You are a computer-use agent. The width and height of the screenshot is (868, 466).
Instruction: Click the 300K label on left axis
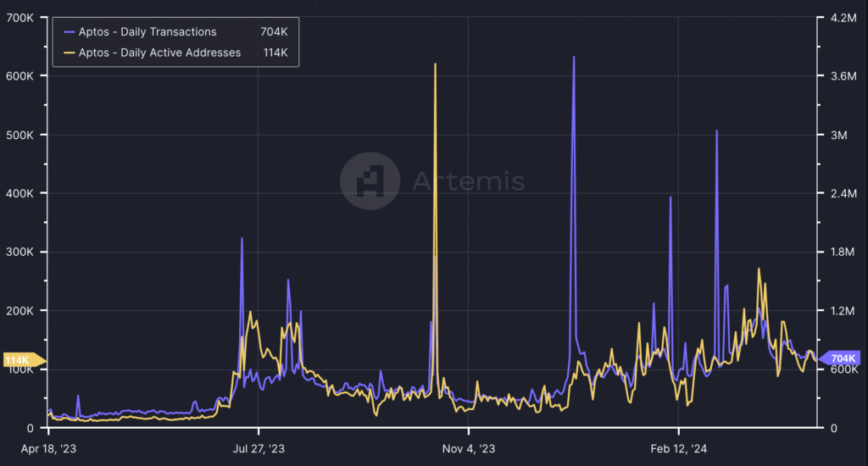click(x=19, y=252)
